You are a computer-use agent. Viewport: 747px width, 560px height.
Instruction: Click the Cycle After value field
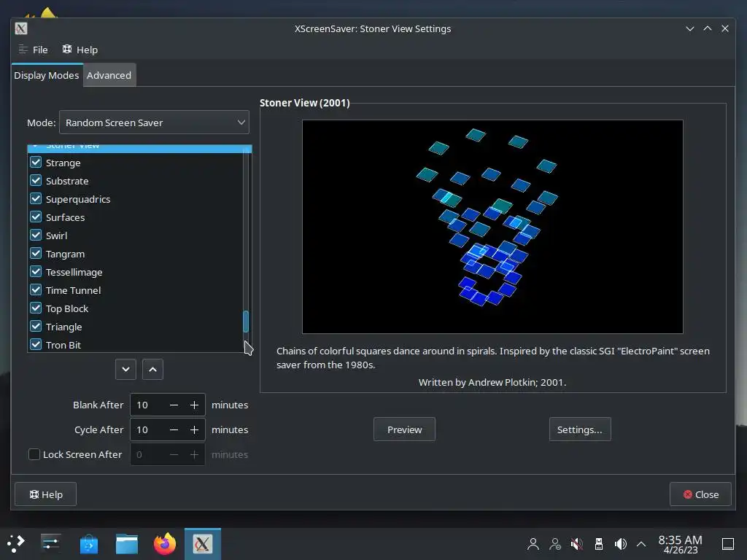click(x=147, y=429)
